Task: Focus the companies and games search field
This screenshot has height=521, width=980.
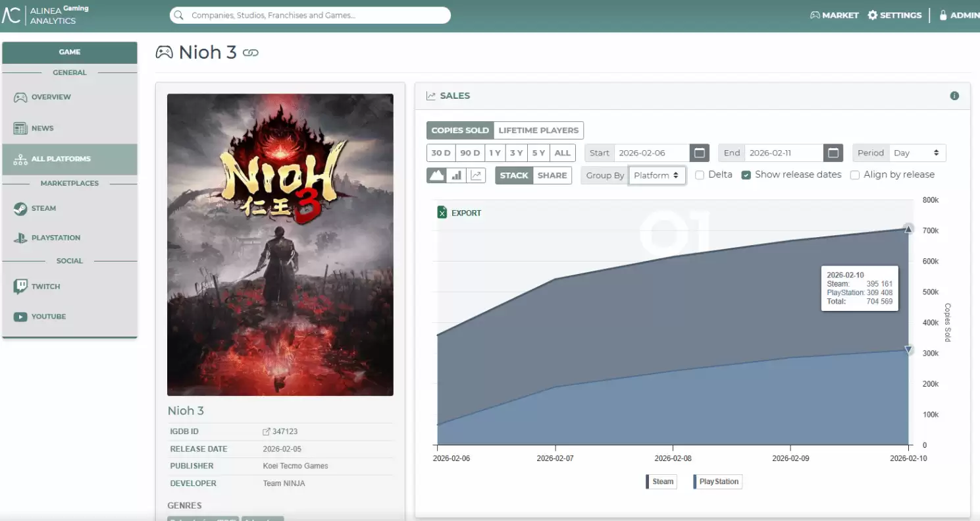Action: [x=309, y=15]
